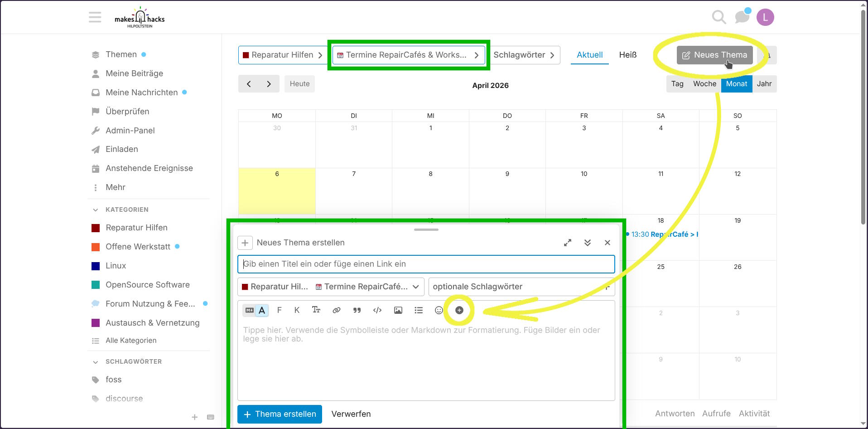Switch calendar to Woche view
The width and height of the screenshot is (868, 429).
[704, 84]
